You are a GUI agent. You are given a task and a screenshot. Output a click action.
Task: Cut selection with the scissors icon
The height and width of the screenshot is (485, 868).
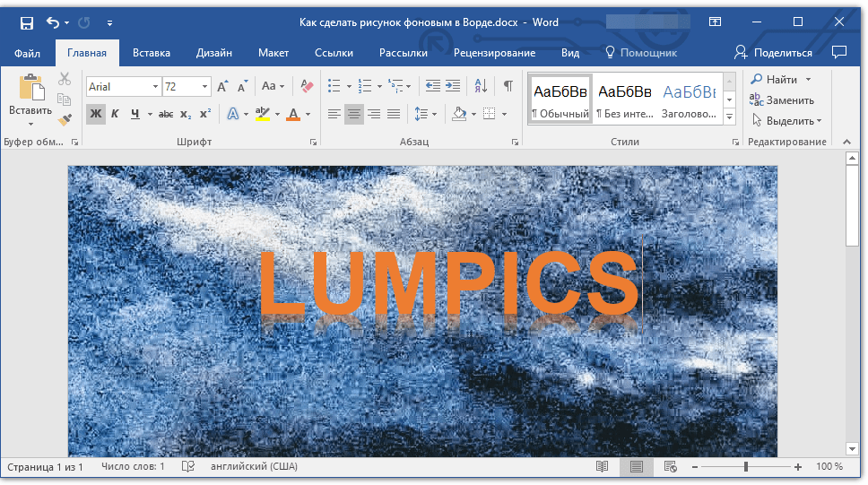65,79
